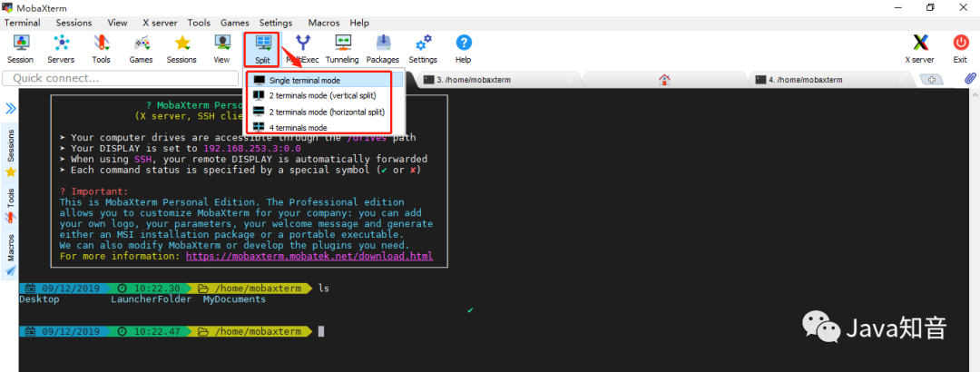Viewport: 980px width, 372px height.
Task: Click the Split toolbar icon
Action: click(x=262, y=49)
